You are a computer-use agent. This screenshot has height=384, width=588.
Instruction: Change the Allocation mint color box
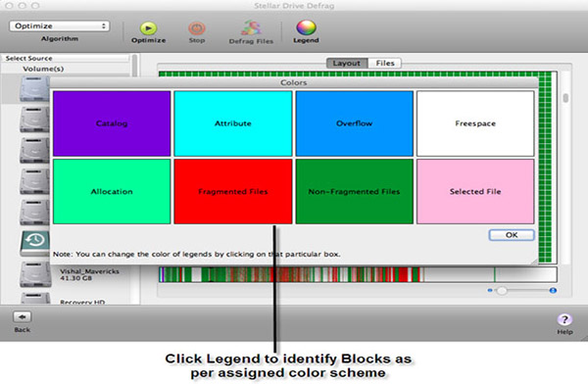click(112, 192)
